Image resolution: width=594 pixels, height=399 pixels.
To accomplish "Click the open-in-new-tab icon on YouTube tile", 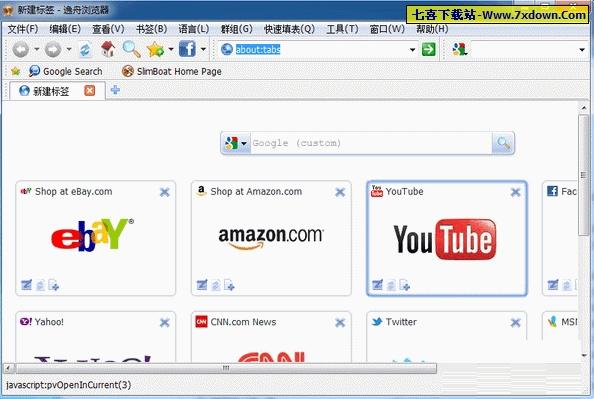I will pos(404,285).
